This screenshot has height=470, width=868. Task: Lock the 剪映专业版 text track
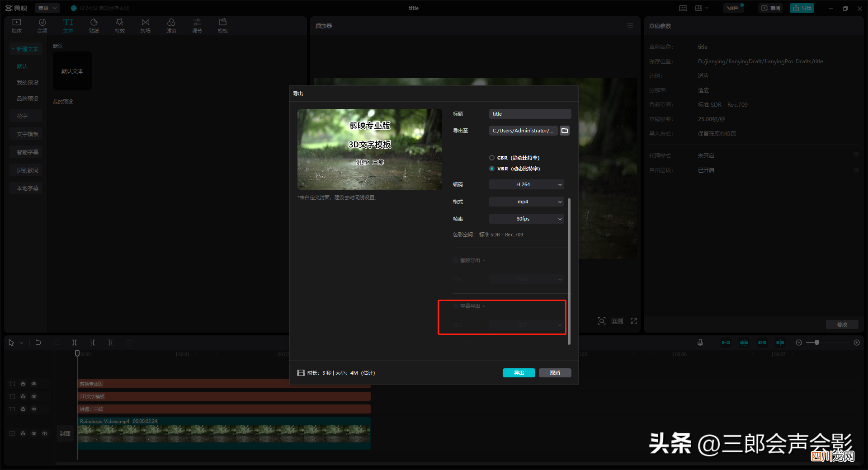[x=23, y=384]
